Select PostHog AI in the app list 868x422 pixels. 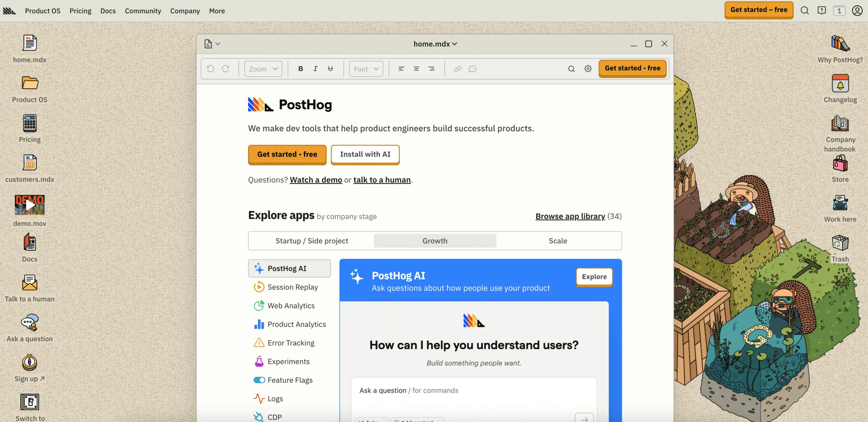(x=289, y=268)
